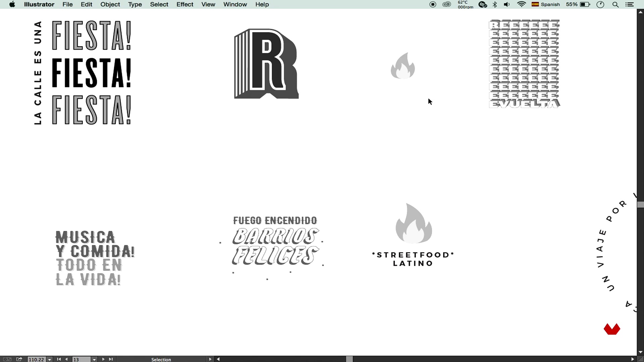Open the Window menu
Viewport: 644px width, 362px height.
tap(235, 4)
